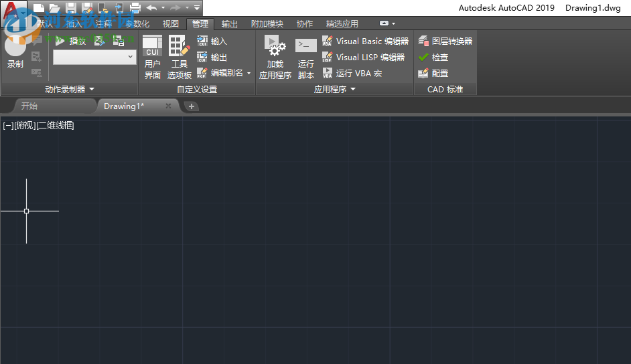Click the 工具选项板 customize button
Screen dimensions: 631x364
point(179,57)
